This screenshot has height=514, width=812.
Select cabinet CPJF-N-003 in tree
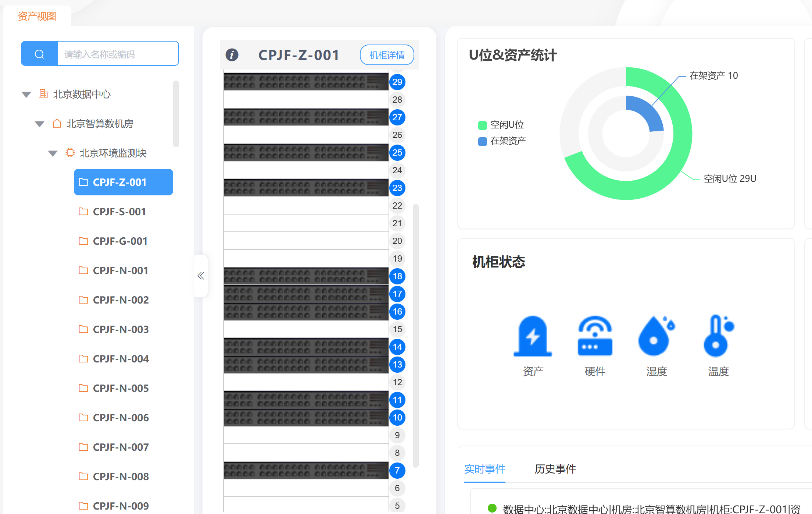pyautogui.click(x=121, y=329)
